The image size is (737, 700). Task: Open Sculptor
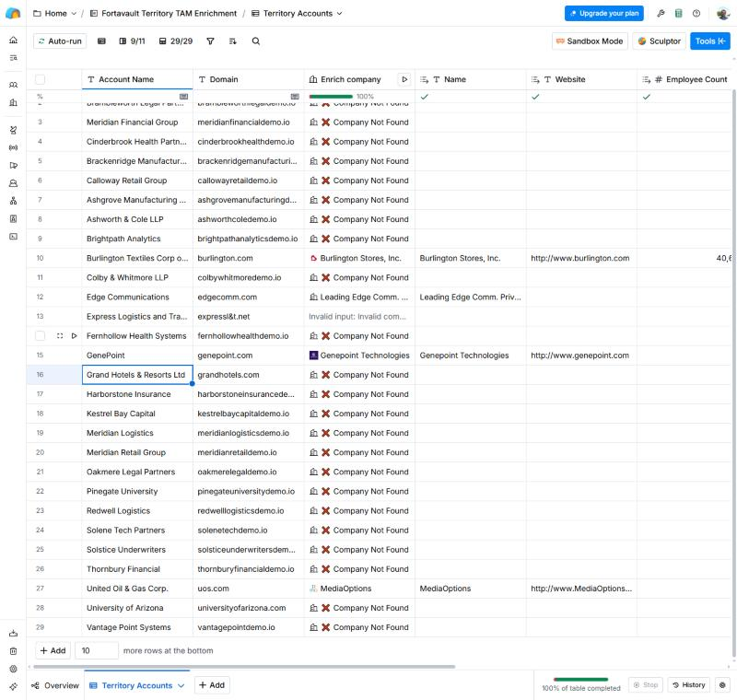[x=659, y=41]
